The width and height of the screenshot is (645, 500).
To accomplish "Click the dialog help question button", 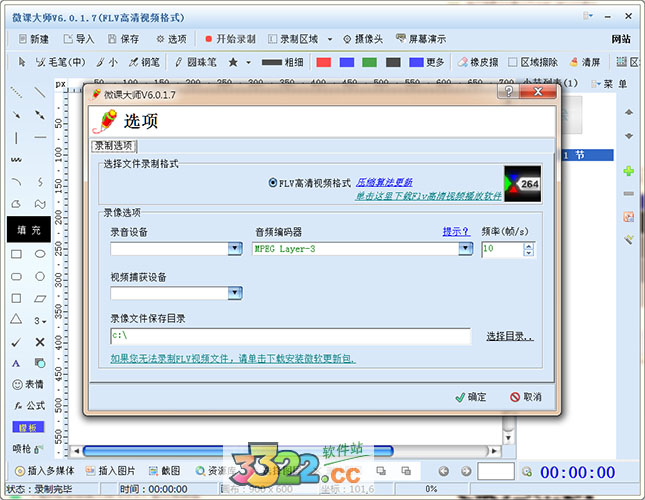I will pos(508,91).
